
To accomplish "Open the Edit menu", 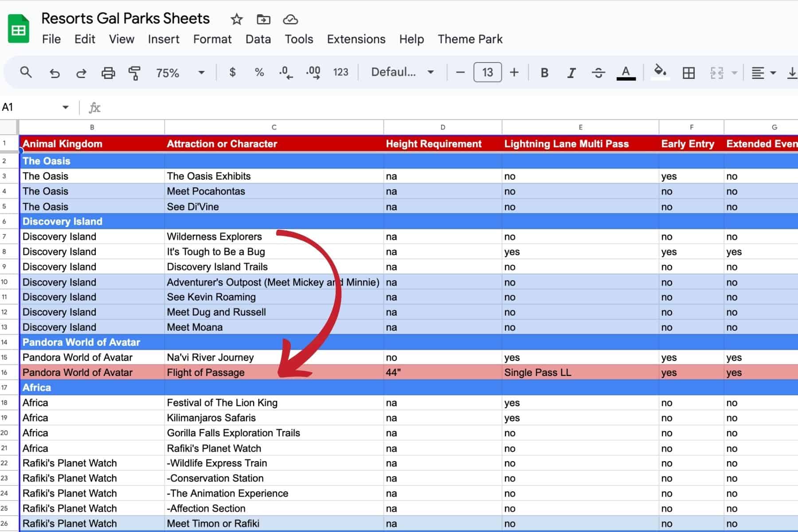I will coord(85,39).
